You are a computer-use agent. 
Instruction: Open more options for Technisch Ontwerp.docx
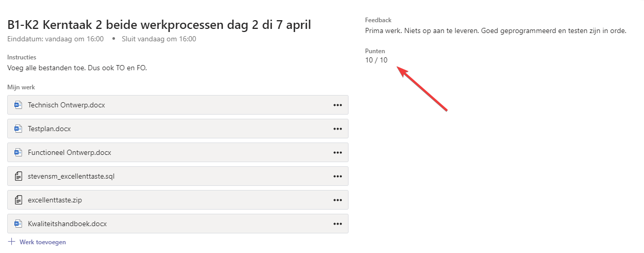pos(338,105)
